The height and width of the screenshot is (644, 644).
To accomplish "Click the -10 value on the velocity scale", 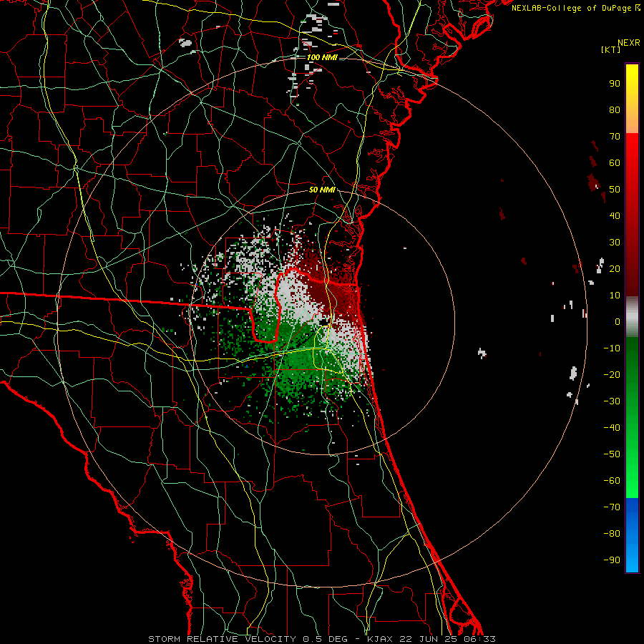I will click(x=612, y=348).
